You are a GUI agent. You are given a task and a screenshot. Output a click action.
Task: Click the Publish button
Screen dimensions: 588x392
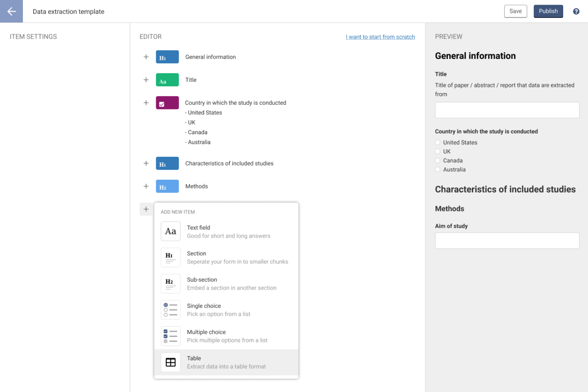click(x=548, y=11)
